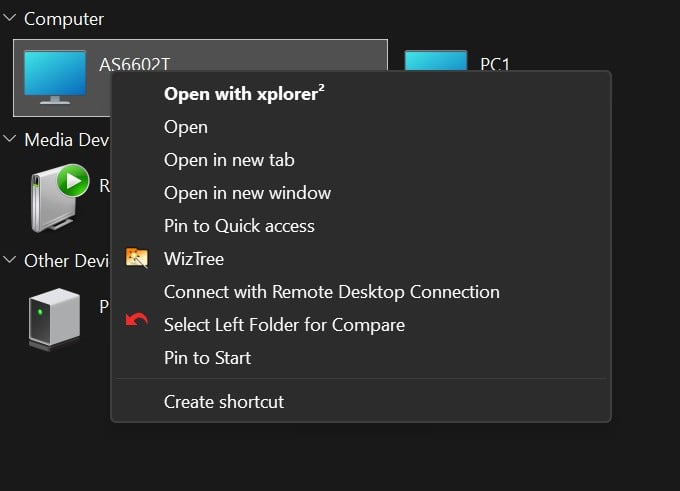
Task: Click the Computer group header text
Action: click(x=64, y=19)
